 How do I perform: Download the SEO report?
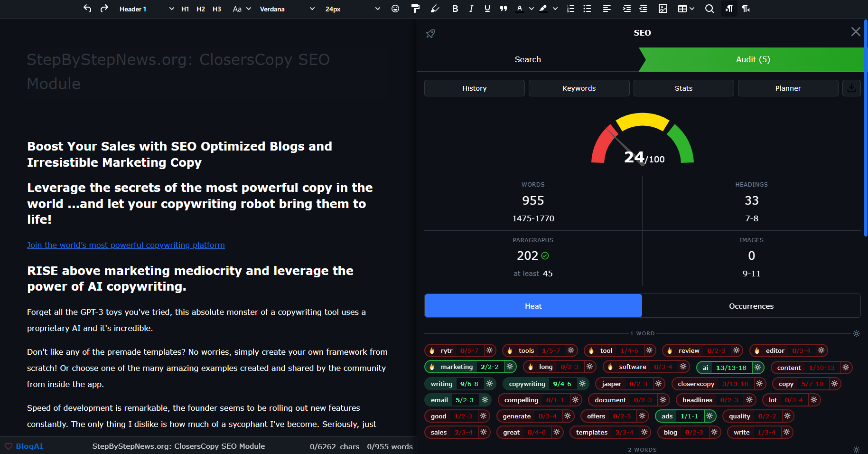851,88
